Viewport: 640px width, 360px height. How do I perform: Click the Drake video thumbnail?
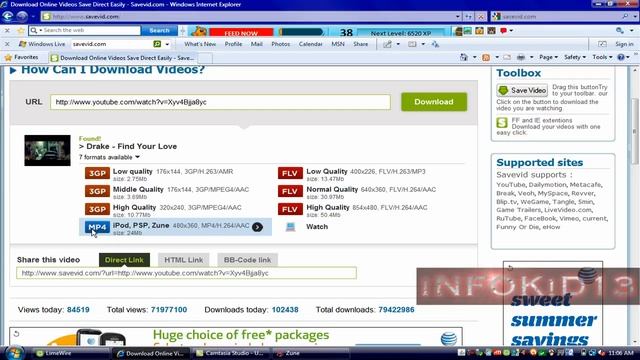tap(47, 151)
